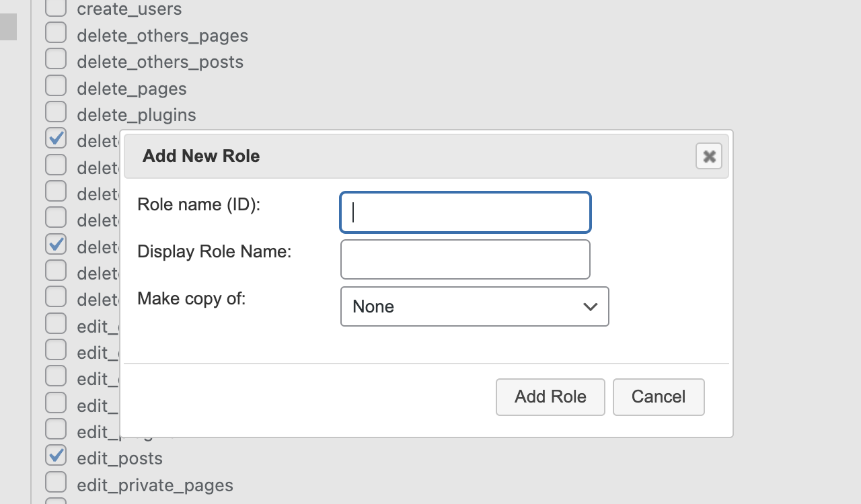
Task: Focus the Display Role Name input
Action: pyautogui.click(x=465, y=259)
